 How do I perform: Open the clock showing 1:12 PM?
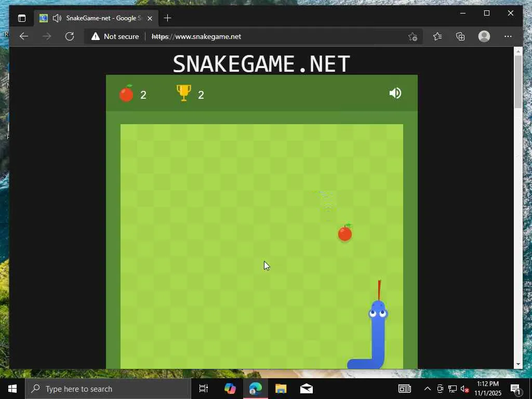tap(487, 389)
